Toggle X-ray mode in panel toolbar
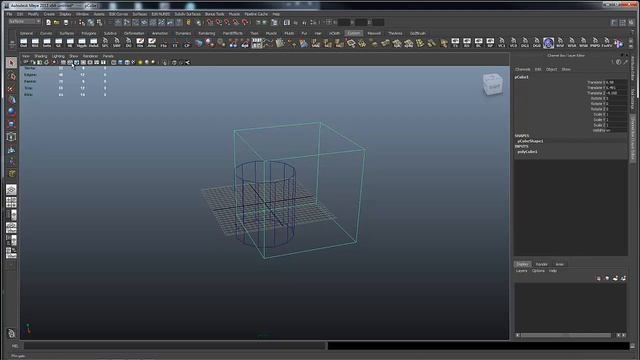Viewport: 640px width, 360px height. [x=174, y=62]
